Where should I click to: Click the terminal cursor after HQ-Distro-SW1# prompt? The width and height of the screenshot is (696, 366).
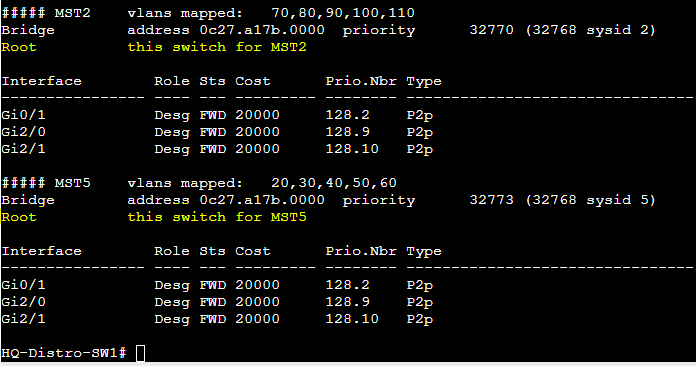point(140,354)
